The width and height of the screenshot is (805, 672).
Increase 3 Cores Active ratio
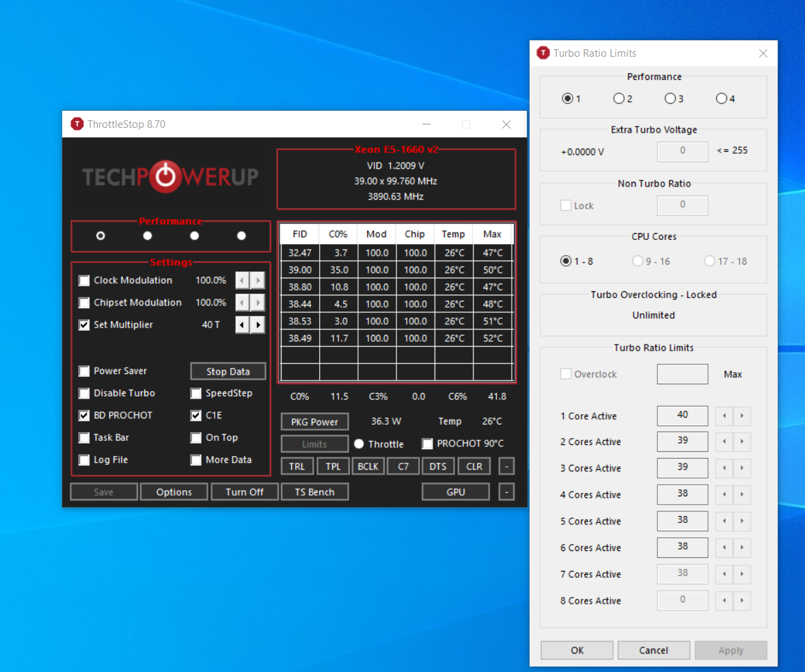(742, 468)
